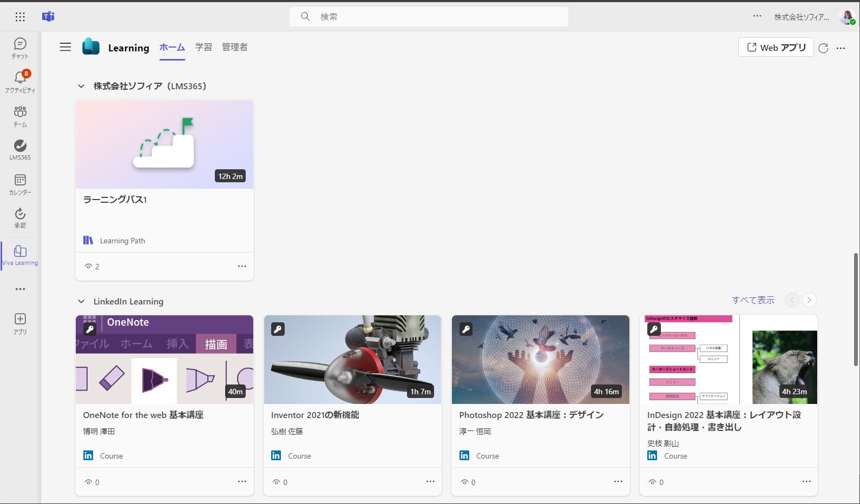This screenshot has width=860, height=504.
Task: Switch to the ホーム tab
Action: pyautogui.click(x=172, y=48)
